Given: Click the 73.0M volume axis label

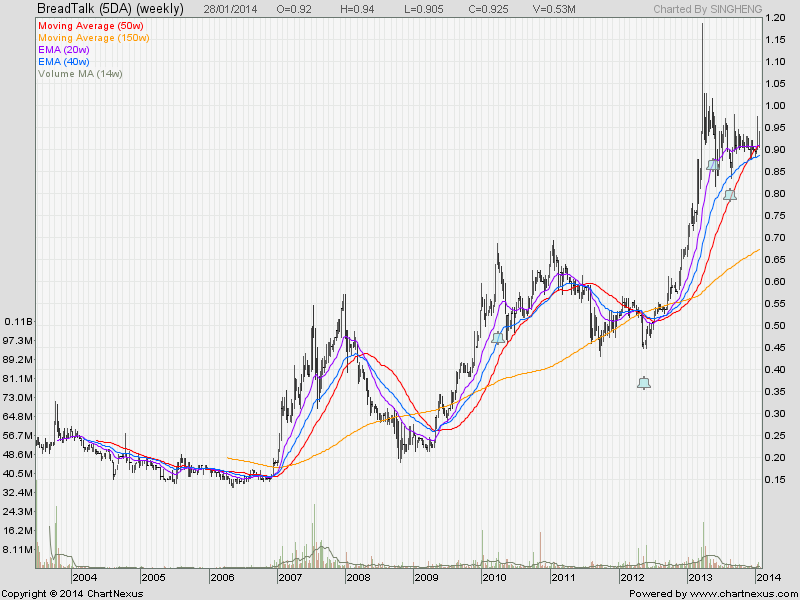Looking at the screenshot, I should point(18,397).
